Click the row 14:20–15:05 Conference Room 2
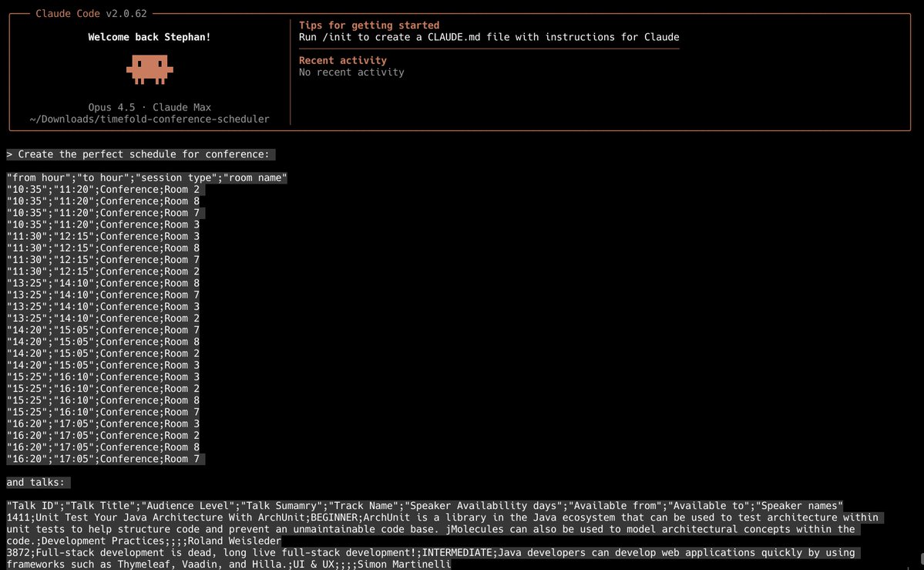This screenshot has height=570, width=924. click(x=103, y=353)
